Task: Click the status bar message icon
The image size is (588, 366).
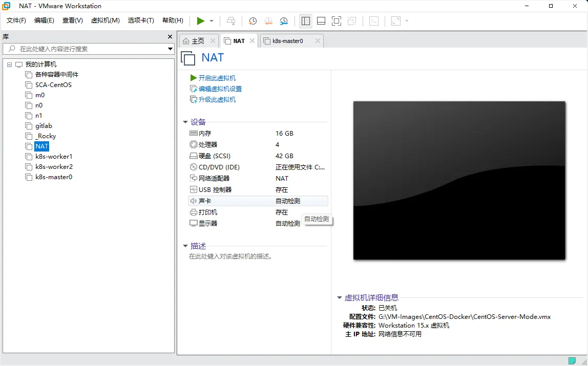Action: (572, 361)
